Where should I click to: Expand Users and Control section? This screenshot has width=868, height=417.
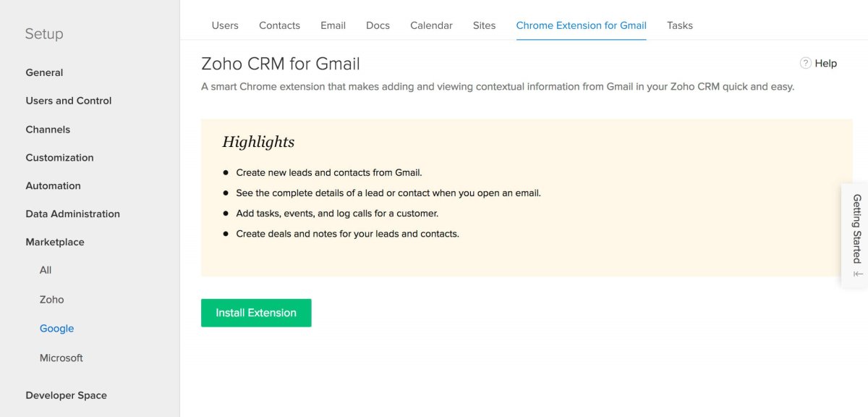pyautogui.click(x=69, y=101)
